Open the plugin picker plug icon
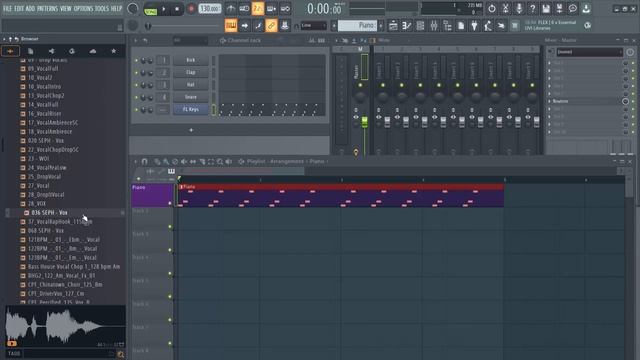 [474, 26]
